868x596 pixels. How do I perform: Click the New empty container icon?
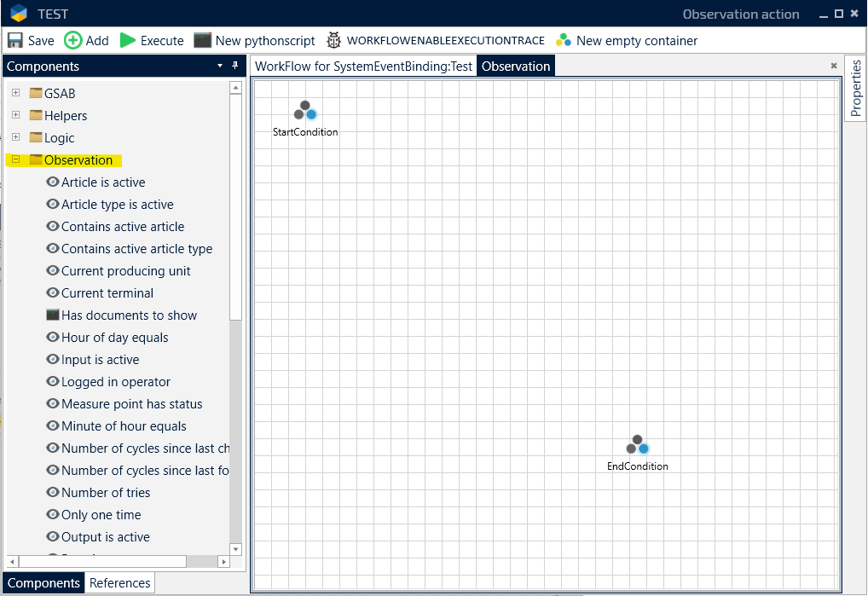click(564, 40)
